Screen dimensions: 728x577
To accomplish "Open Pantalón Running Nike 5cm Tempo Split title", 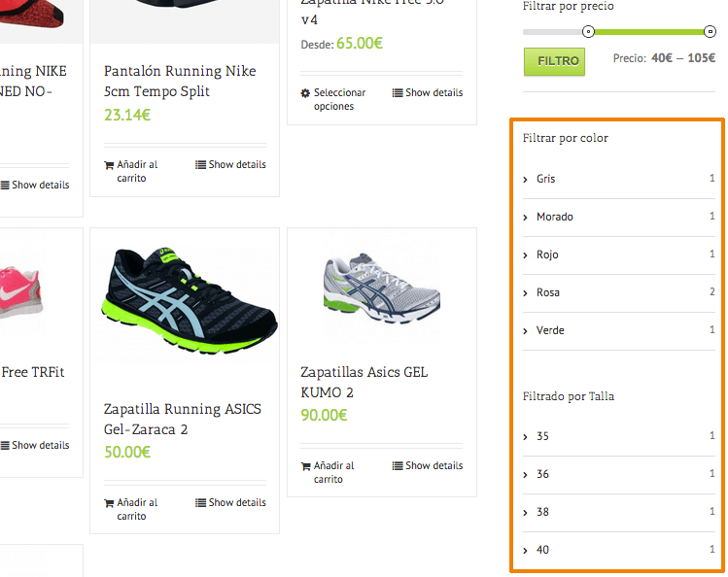I will click(180, 82).
